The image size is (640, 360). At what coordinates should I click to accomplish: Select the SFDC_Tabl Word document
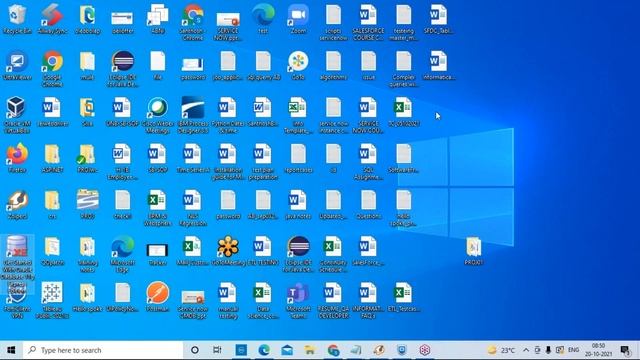coord(438,19)
